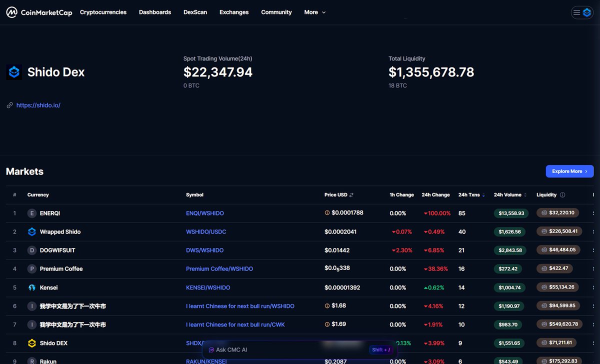Open I learnt Chinese for next bull run/CWK link
This screenshot has width=600, height=364.
[235, 324]
